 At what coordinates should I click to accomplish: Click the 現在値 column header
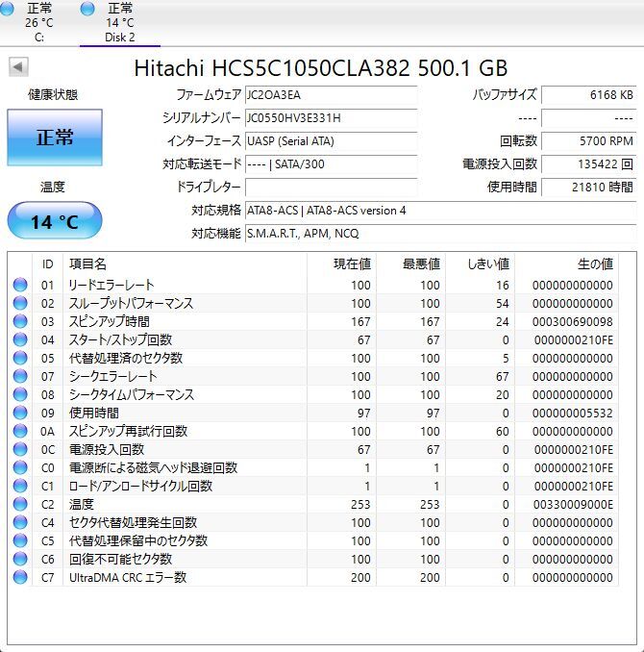(x=342, y=264)
